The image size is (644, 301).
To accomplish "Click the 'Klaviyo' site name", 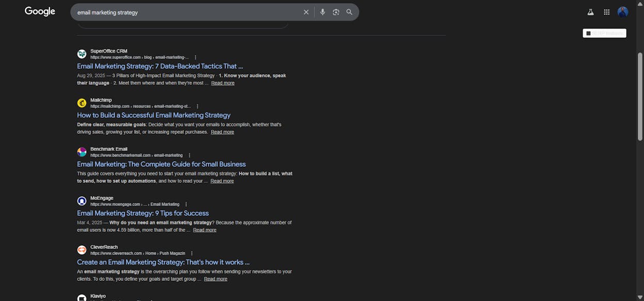I will 98,296.
